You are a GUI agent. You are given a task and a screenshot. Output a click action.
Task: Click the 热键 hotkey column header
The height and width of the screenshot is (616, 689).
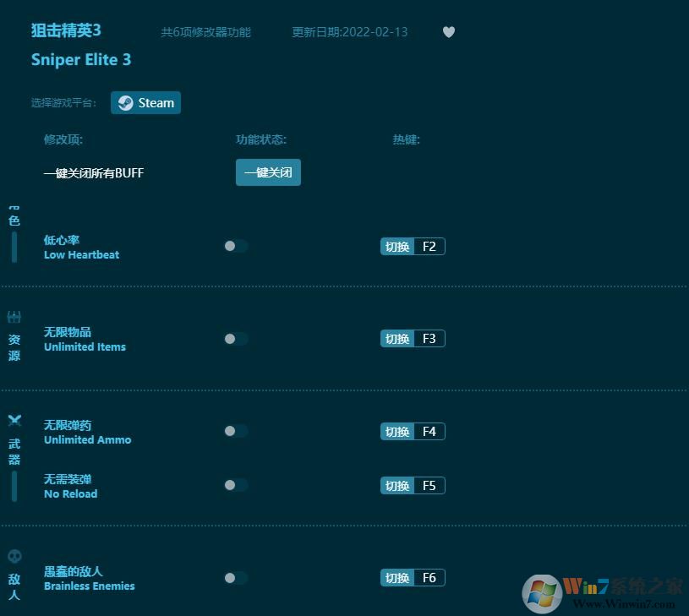coord(406,139)
